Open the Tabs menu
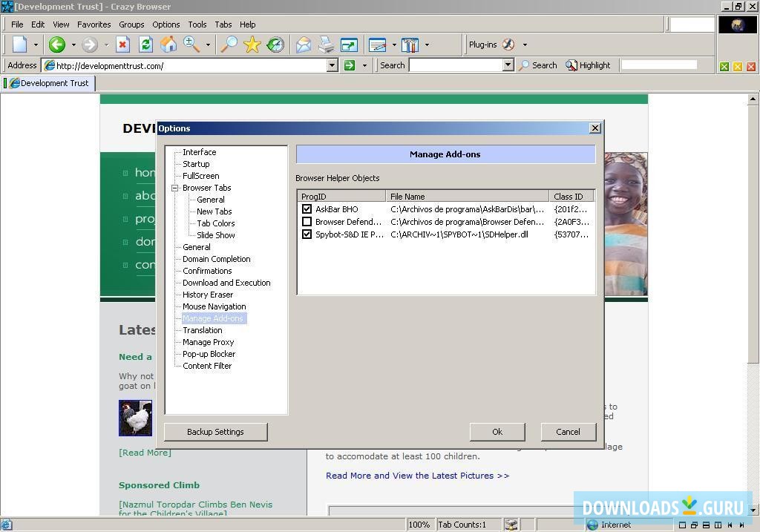 (x=223, y=24)
